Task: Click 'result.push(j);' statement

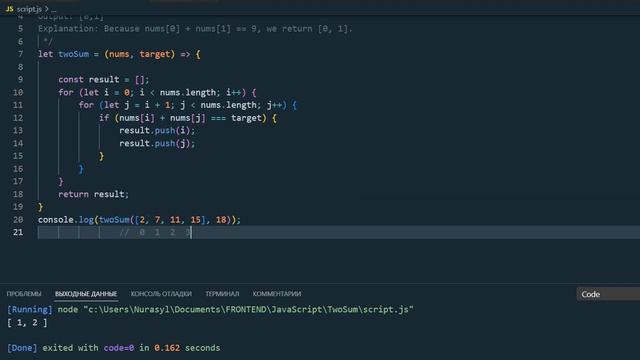Action: [157, 144]
